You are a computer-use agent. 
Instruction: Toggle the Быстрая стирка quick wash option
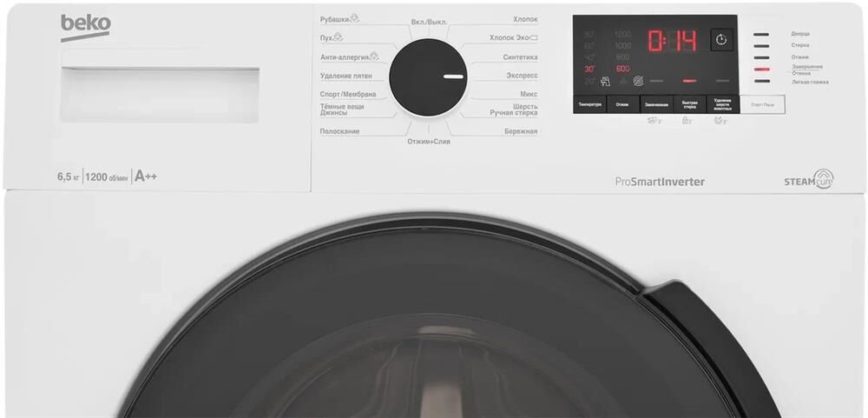[689, 104]
